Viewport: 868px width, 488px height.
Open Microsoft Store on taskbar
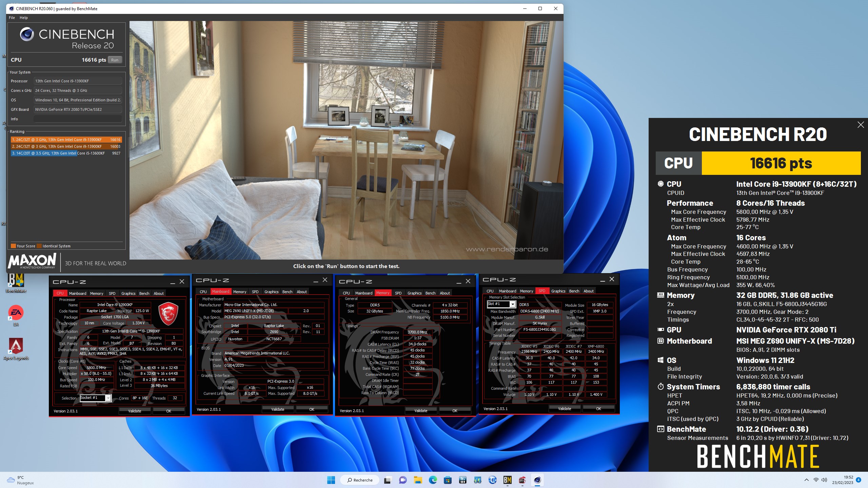[x=448, y=480]
